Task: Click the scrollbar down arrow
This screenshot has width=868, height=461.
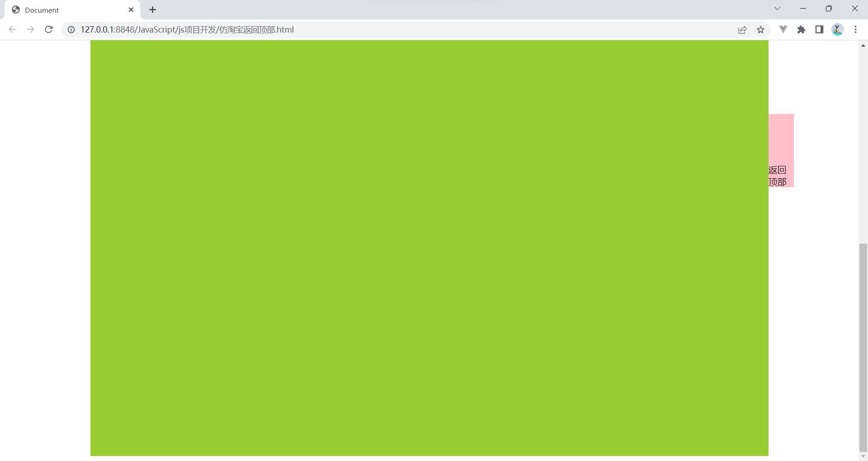Action: tap(863, 456)
